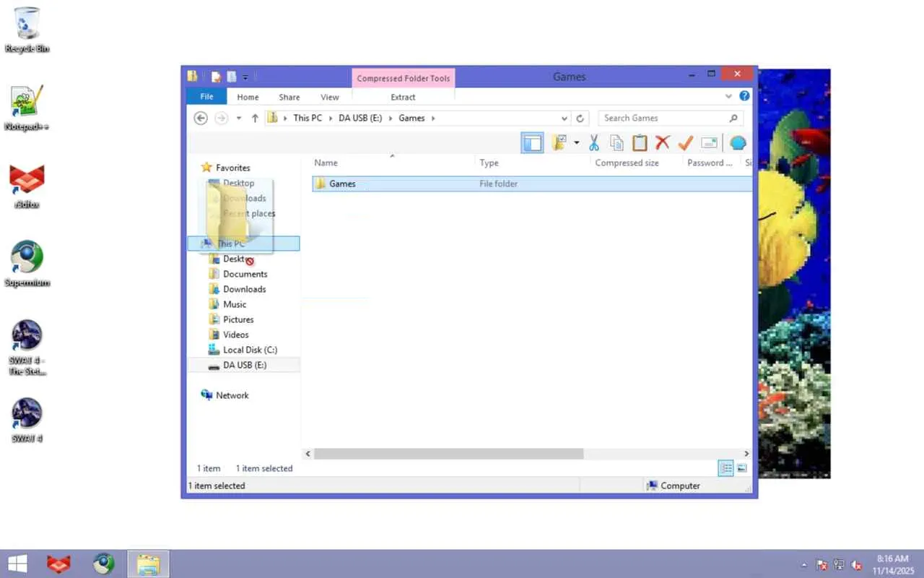Click the folder options toolbar icon

[x=559, y=143]
